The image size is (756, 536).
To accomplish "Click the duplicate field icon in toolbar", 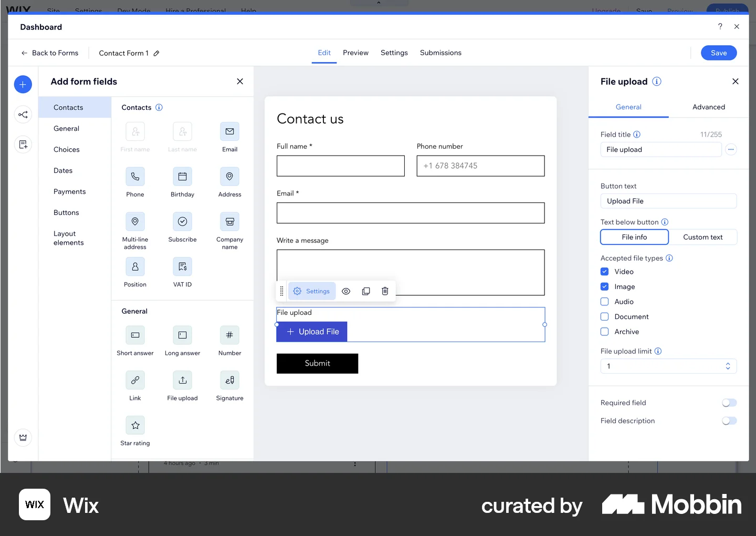I will [366, 291].
